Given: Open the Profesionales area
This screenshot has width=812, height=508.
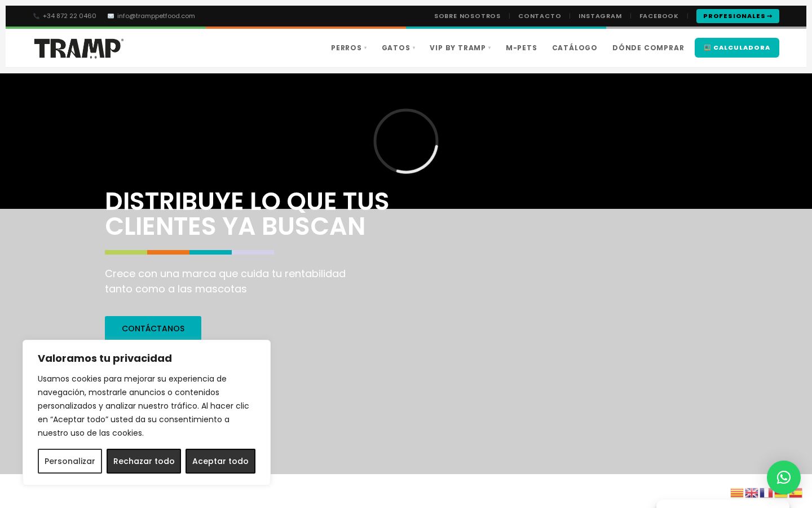Looking at the screenshot, I should (738, 16).
